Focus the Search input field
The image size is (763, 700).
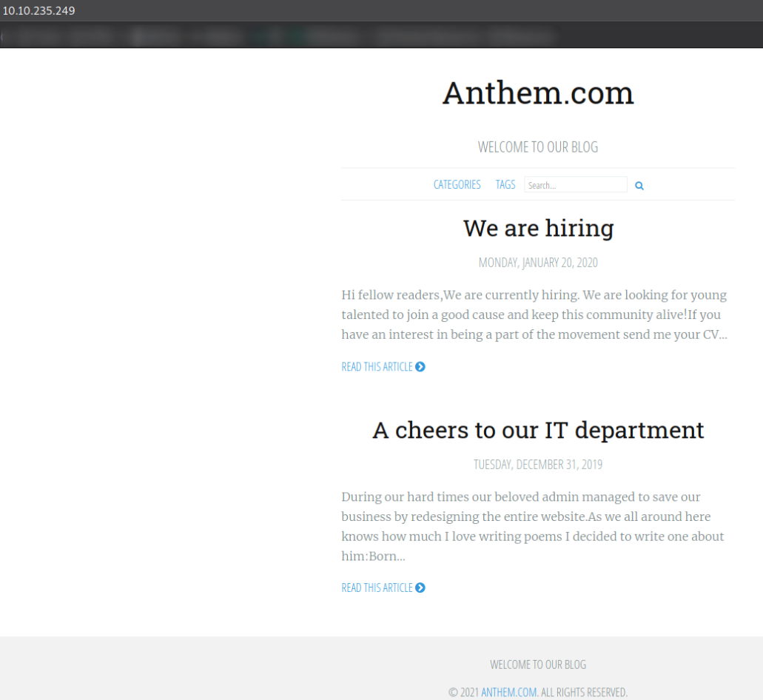click(x=576, y=185)
